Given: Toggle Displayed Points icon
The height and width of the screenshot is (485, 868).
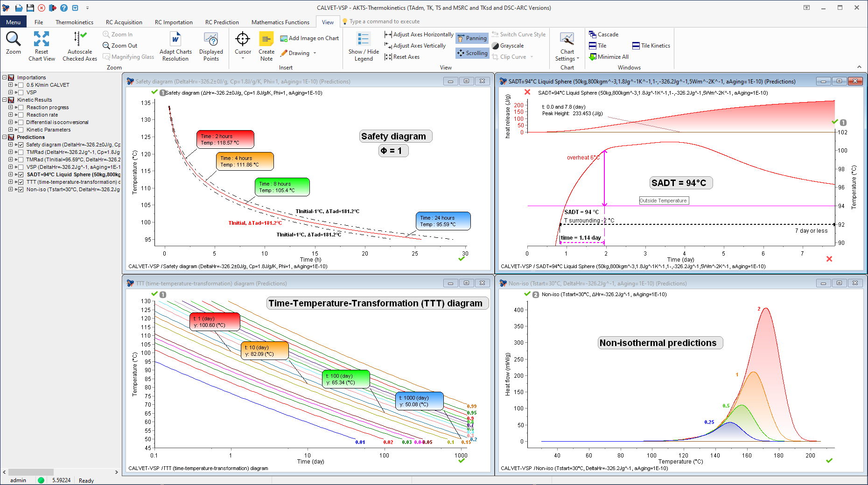Looking at the screenshot, I should click(x=211, y=40).
